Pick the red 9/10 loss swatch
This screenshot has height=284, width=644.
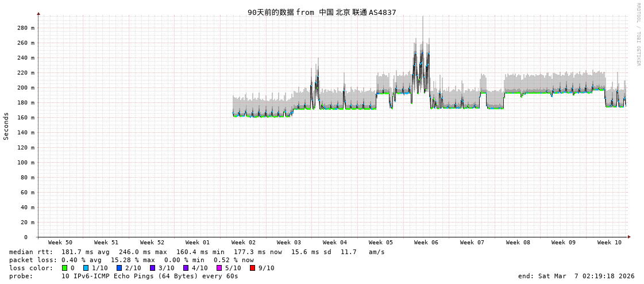(252, 268)
